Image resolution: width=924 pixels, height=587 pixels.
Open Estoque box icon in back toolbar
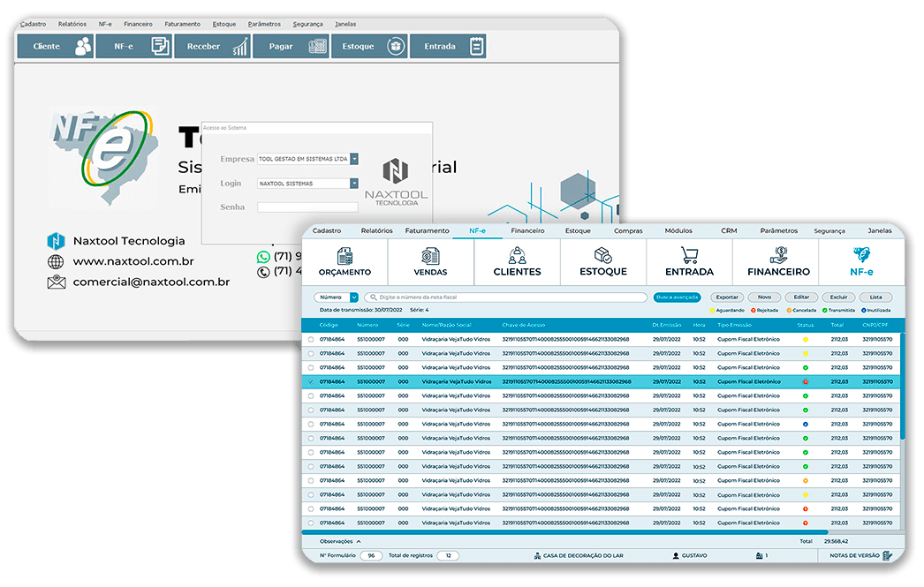(396, 46)
